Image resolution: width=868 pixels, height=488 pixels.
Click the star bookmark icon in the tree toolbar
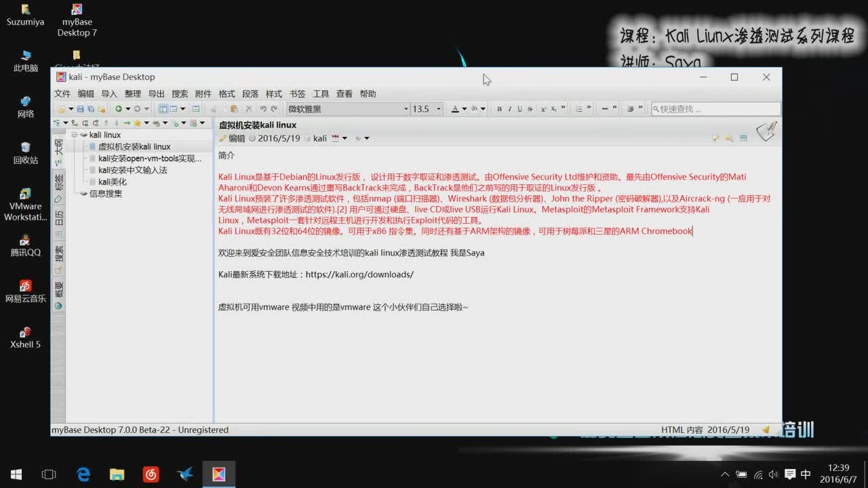(x=138, y=123)
